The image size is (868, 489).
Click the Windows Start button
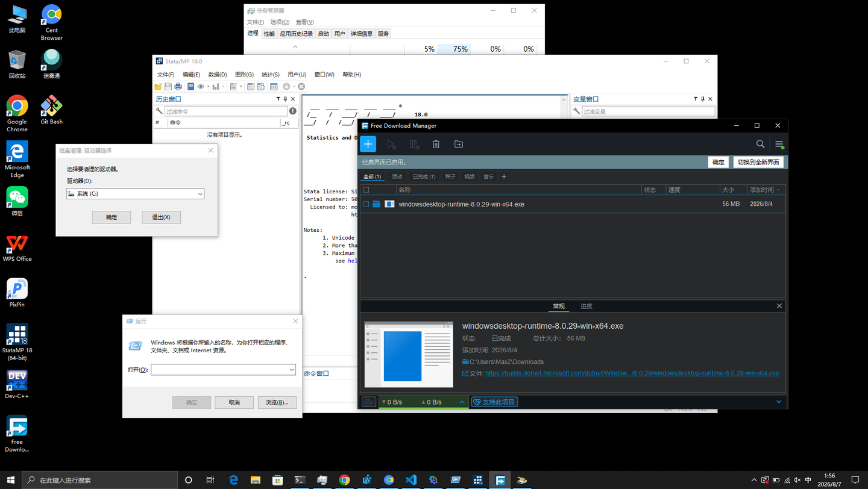click(11, 480)
